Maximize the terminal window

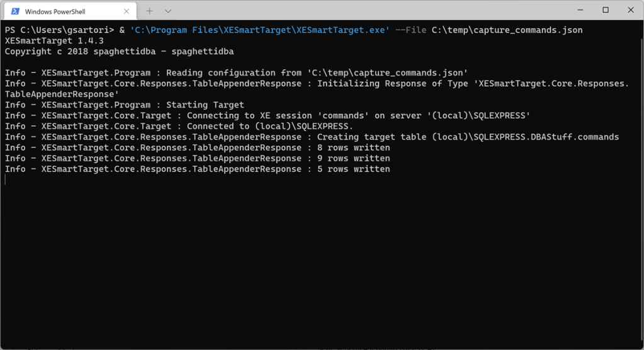pos(606,10)
